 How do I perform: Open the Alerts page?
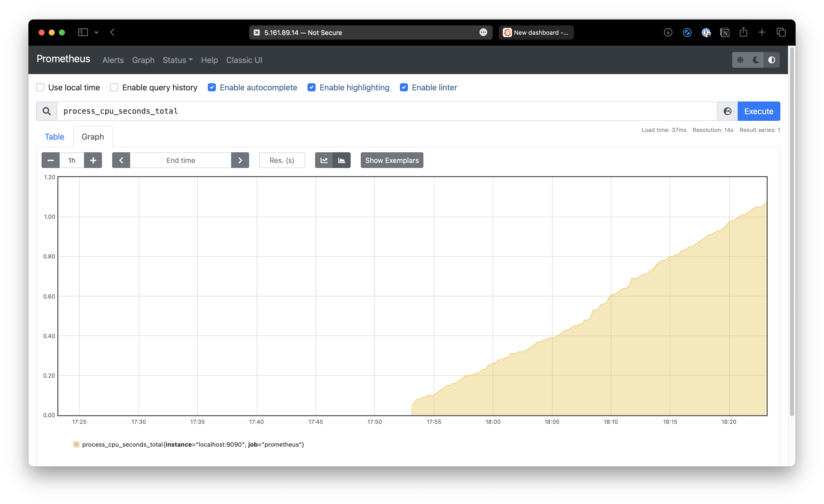(x=113, y=60)
